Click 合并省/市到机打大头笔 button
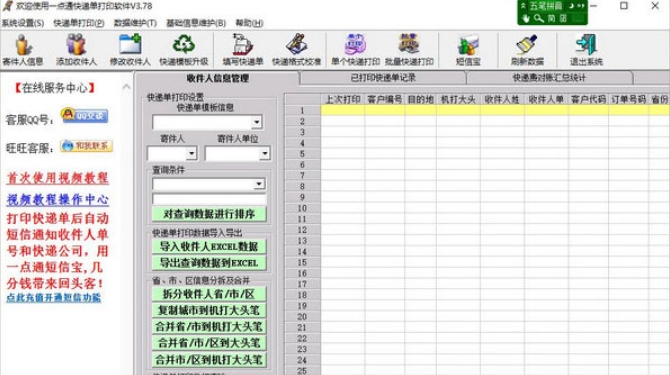This screenshot has height=375, width=670. pyautogui.click(x=209, y=327)
